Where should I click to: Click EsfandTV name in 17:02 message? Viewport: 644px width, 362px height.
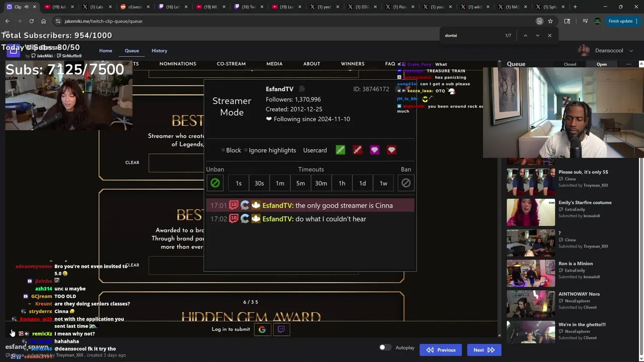(x=278, y=219)
